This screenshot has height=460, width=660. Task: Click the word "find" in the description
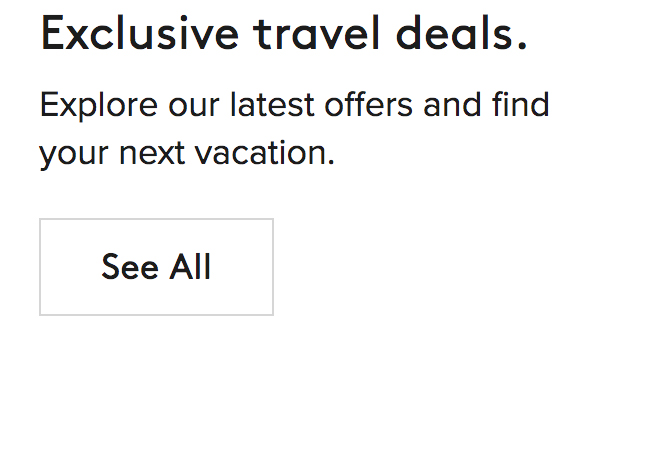(x=520, y=104)
